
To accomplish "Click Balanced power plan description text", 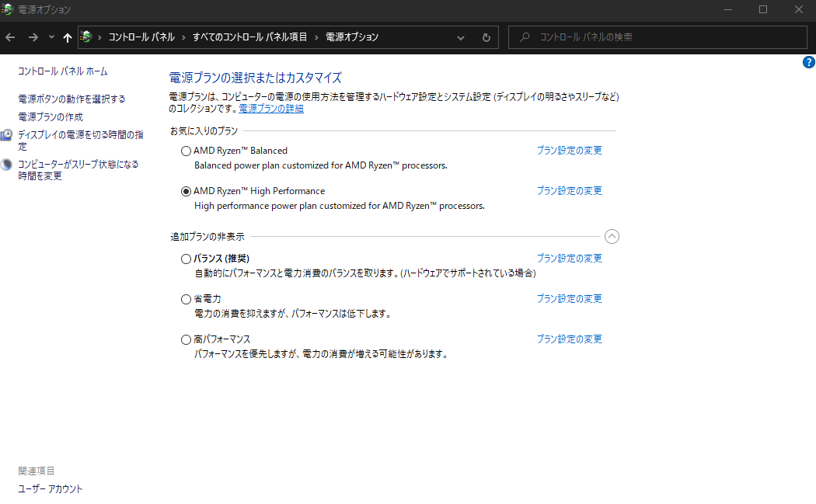I will click(x=320, y=165).
